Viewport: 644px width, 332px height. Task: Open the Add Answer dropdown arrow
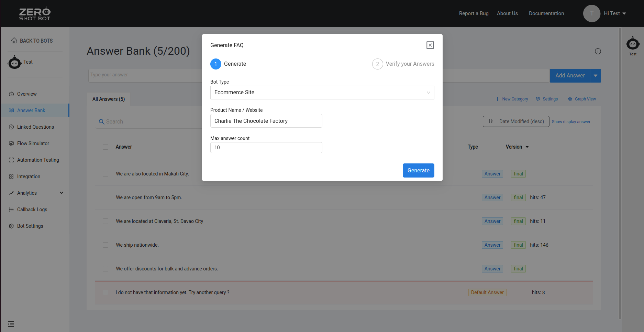596,76
